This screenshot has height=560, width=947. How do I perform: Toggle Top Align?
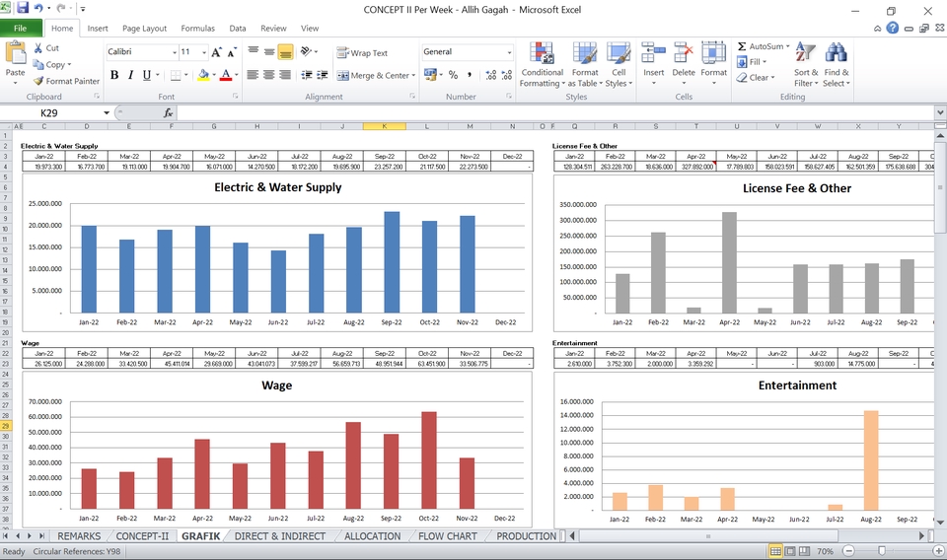click(x=254, y=52)
